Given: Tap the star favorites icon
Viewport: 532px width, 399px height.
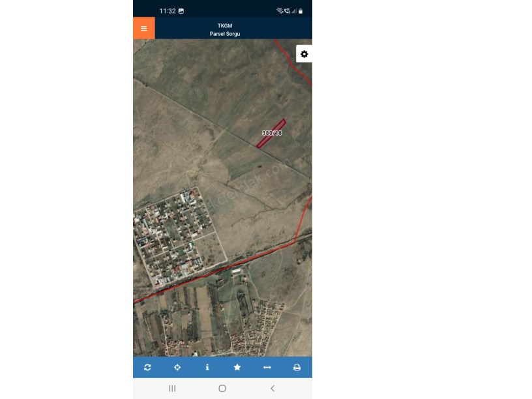Looking at the screenshot, I should [237, 367].
